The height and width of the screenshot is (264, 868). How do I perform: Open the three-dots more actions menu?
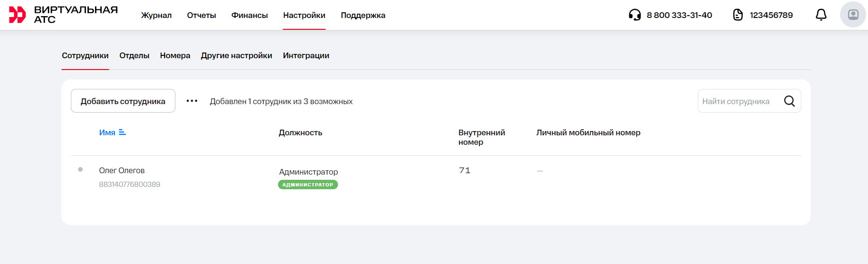click(x=192, y=101)
